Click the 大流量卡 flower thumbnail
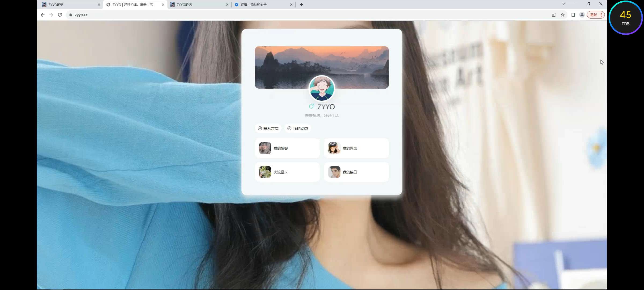 [x=265, y=172]
